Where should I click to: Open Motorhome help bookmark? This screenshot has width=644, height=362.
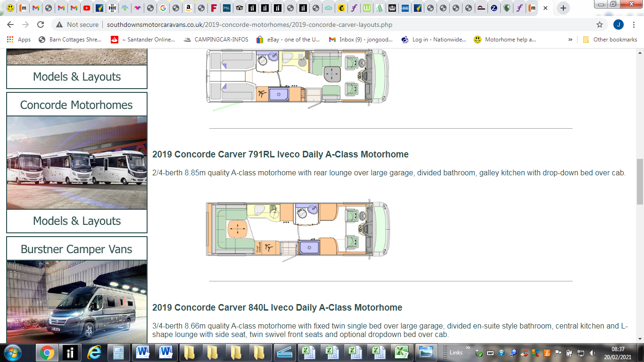point(505,40)
